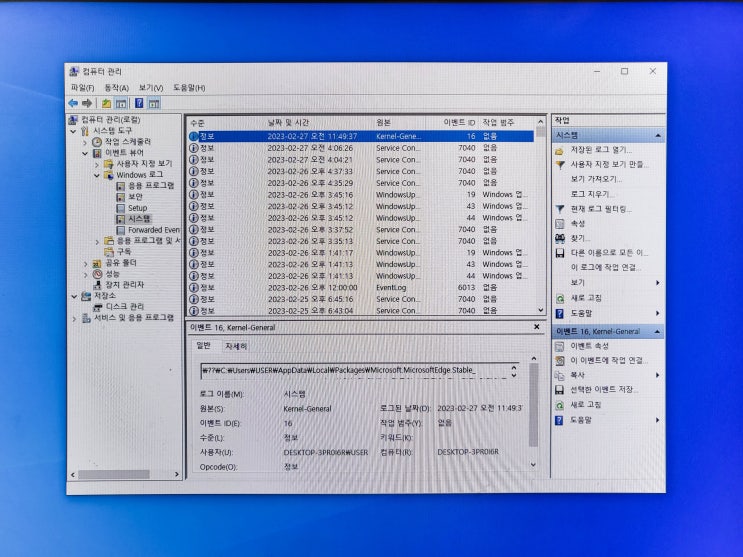Select 장치 관리자 in the tree
Screen dimensions: 743x557
pos(124,285)
